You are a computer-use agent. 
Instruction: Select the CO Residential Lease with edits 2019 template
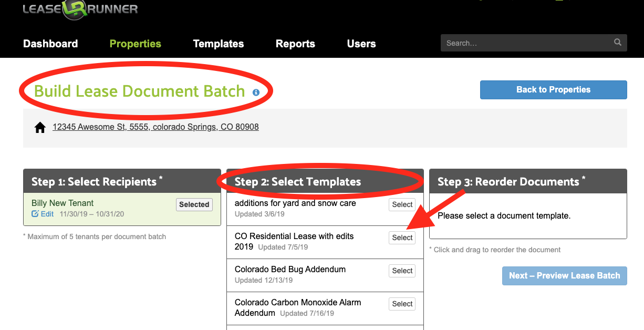(402, 238)
